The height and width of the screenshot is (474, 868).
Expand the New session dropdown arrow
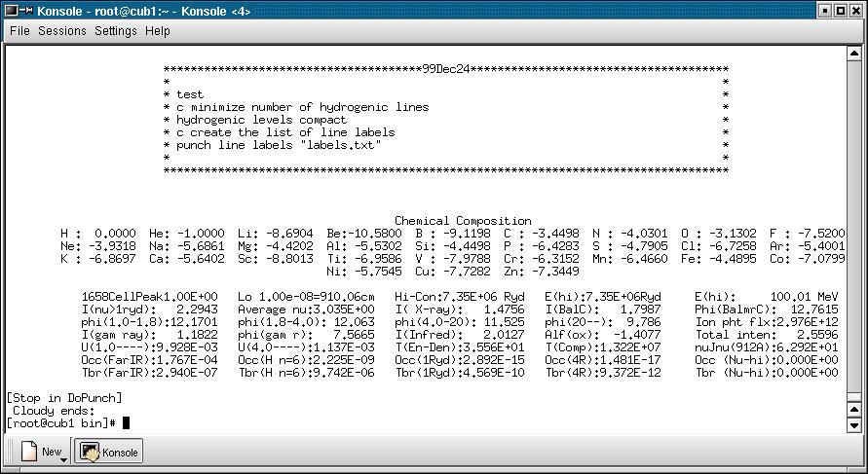(64, 457)
